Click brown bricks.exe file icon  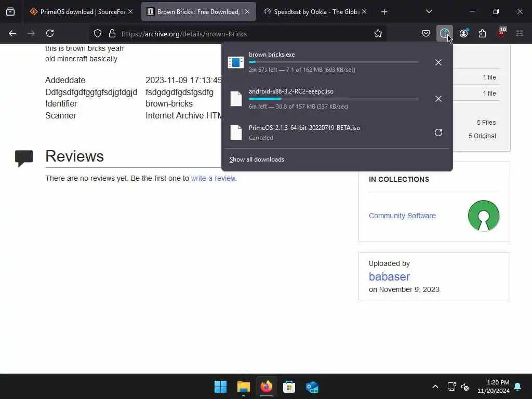pos(236,62)
